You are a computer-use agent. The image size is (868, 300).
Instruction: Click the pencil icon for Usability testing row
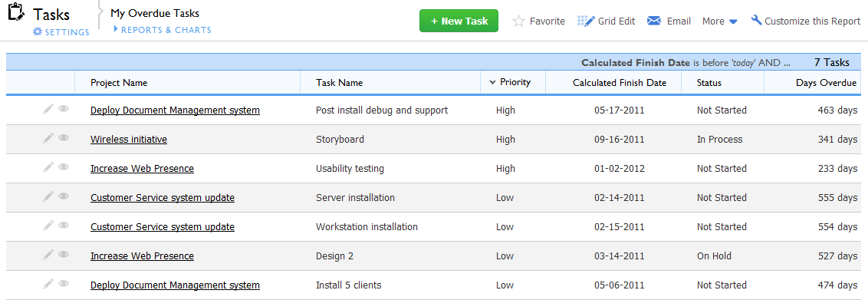tap(48, 167)
